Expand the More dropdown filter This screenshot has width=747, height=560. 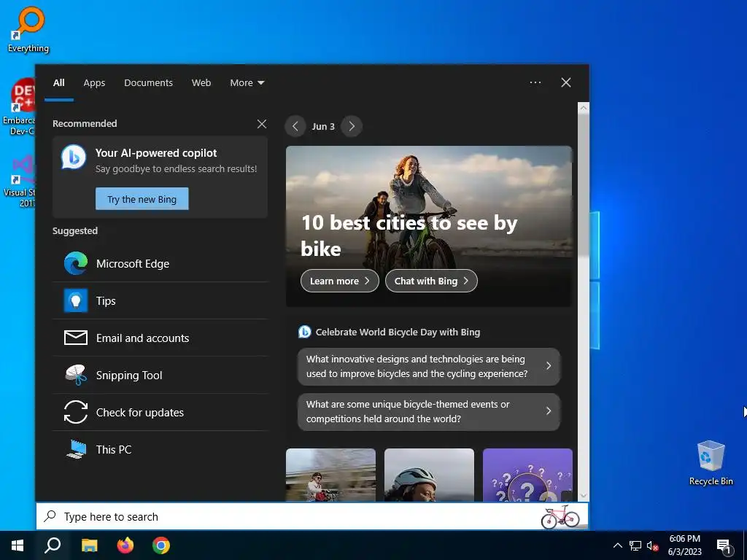click(247, 83)
